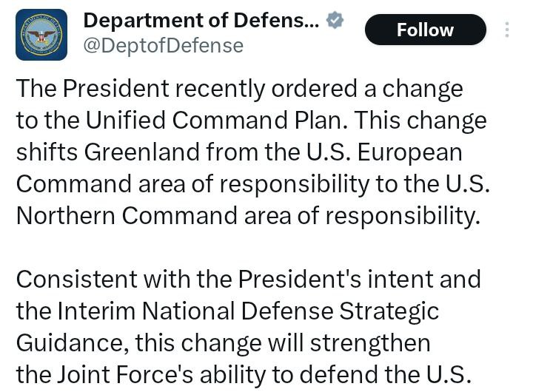This screenshot has width=533, height=392.
Task: Click the word shifts before Greenland
Action: [x=47, y=152]
